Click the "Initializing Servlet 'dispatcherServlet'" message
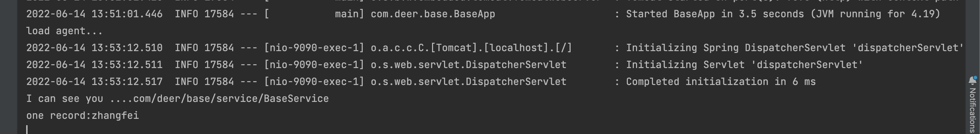 pos(745,65)
